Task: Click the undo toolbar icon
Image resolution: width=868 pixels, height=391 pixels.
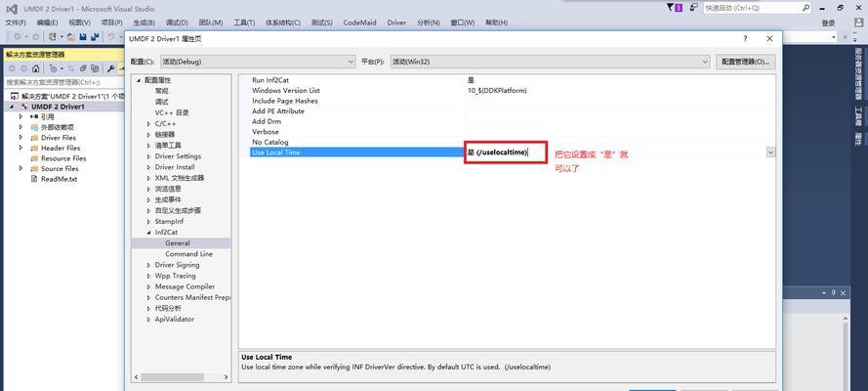Action: click(110, 36)
